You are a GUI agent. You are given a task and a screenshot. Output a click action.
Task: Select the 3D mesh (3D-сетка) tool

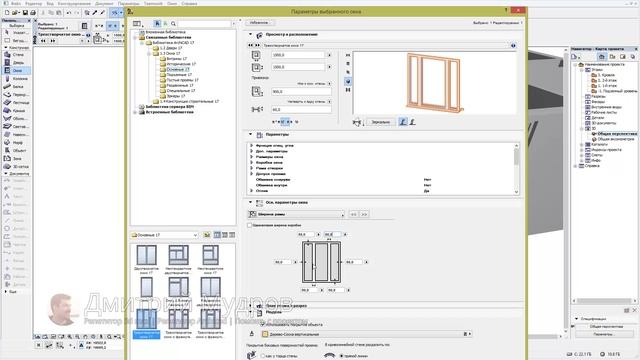click(16, 167)
